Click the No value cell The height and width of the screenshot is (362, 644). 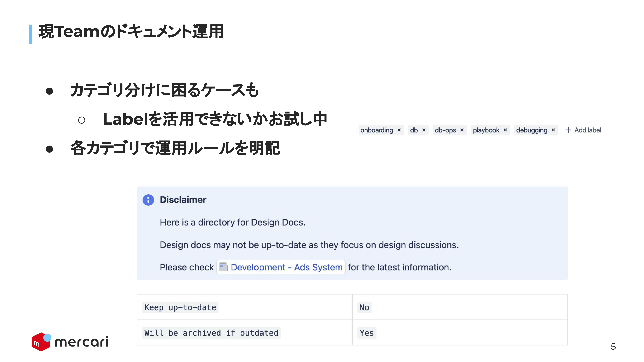coord(460,307)
